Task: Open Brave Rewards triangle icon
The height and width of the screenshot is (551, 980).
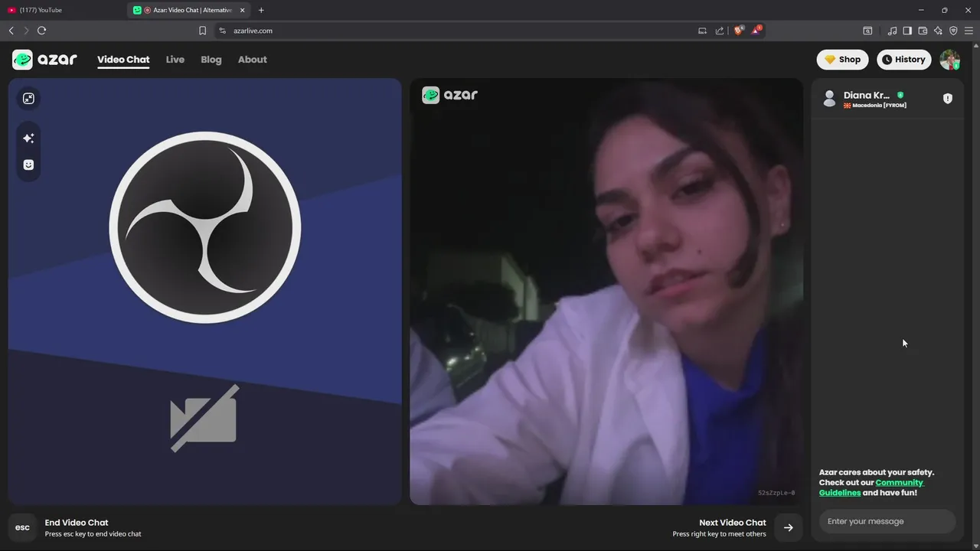Action: pyautogui.click(x=756, y=31)
